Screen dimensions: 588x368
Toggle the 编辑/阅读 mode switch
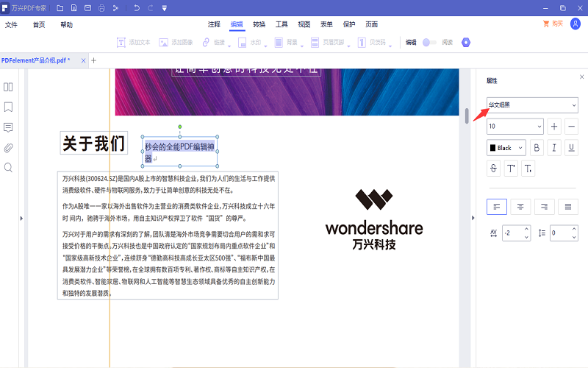tap(430, 43)
